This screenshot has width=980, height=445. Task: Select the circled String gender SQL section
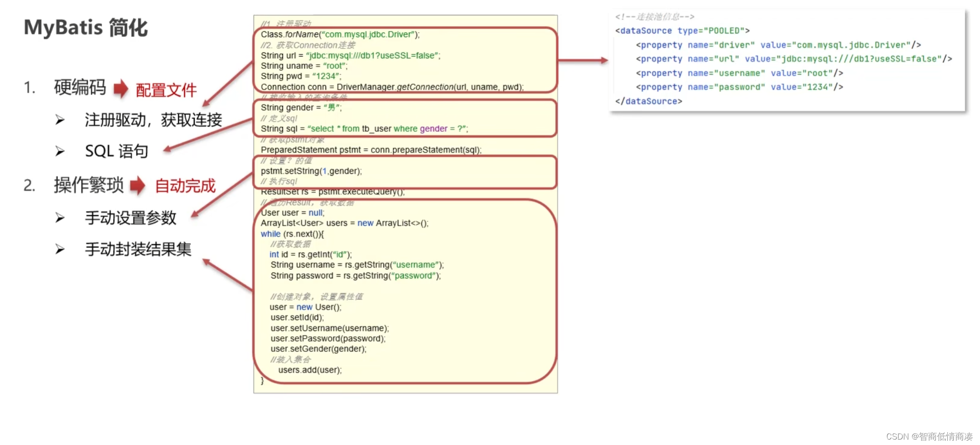pyautogui.click(x=405, y=119)
